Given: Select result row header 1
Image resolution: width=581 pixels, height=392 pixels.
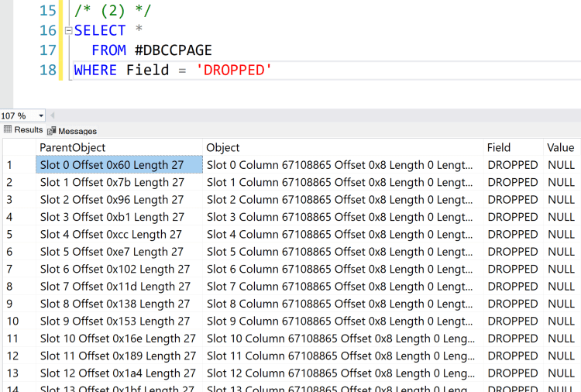Looking at the screenshot, I should pyautogui.click(x=19, y=165).
